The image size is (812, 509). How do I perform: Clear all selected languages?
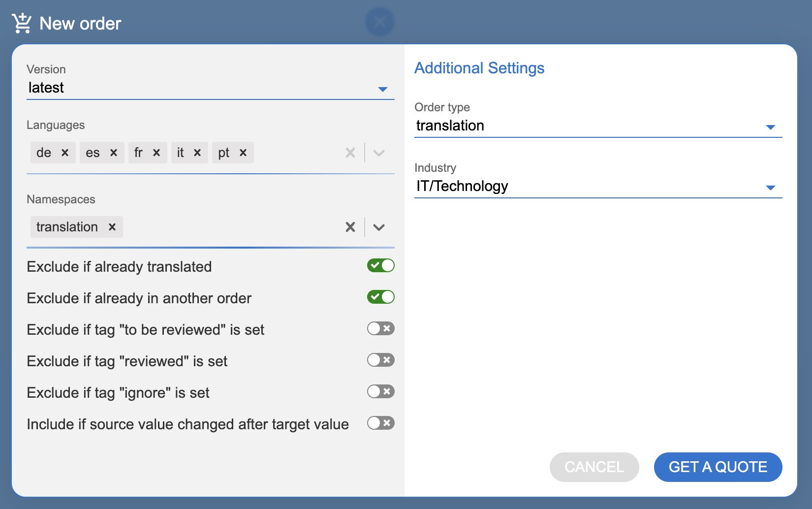coord(350,153)
